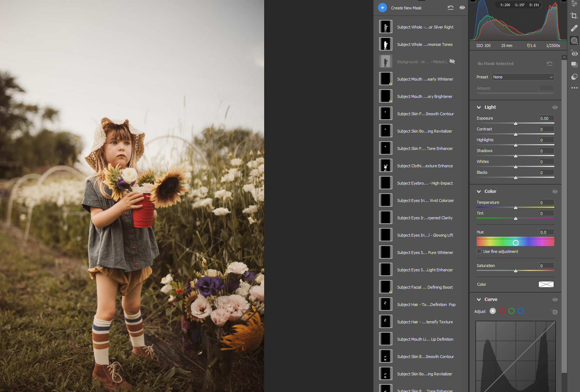Activate the curve targeted adjustment tool
580x392 pixels.
tap(554, 311)
